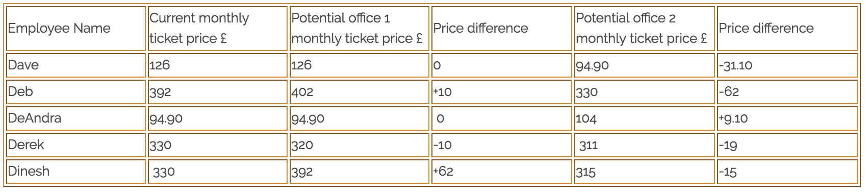Select the 104 cell in DeAndra's row
Image resolution: width=868 pixels, height=192 pixels.
tap(645, 118)
